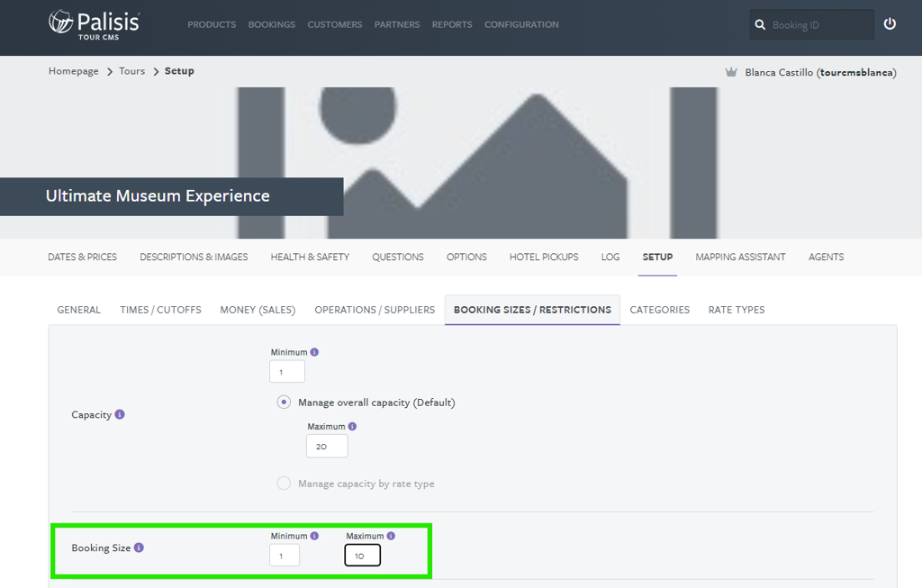Open the General sub-tab

tap(79, 310)
